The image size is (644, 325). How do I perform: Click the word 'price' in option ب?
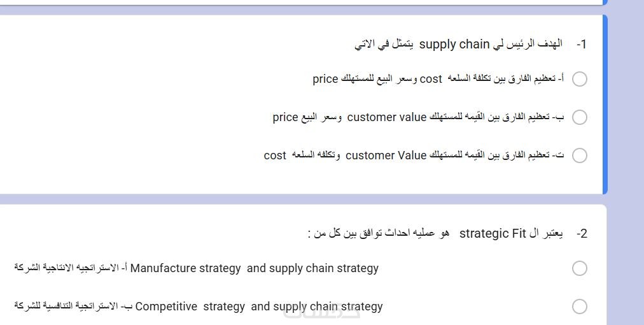click(x=285, y=117)
